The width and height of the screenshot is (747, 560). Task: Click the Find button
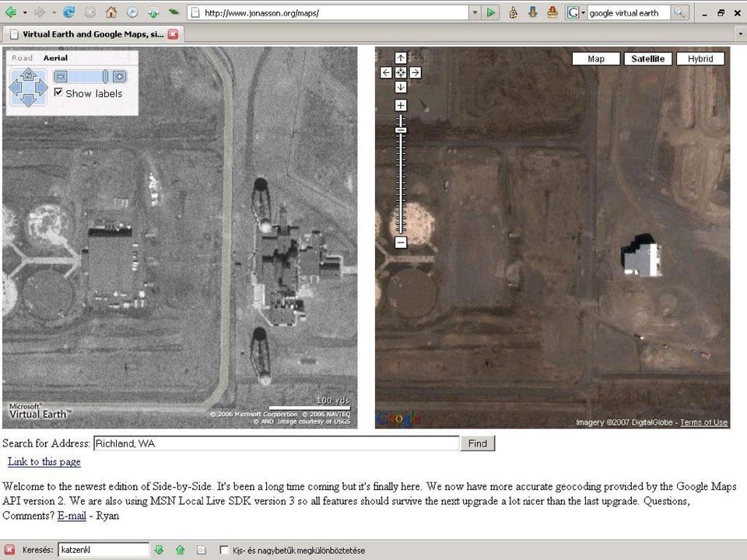(477, 443)
